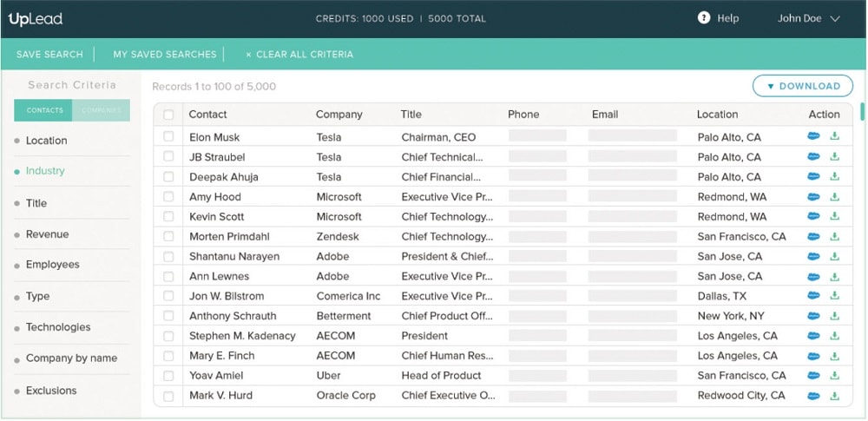The image size is (868, 421).
Task: Expand the Technologies filter
Action: [58, 327]
